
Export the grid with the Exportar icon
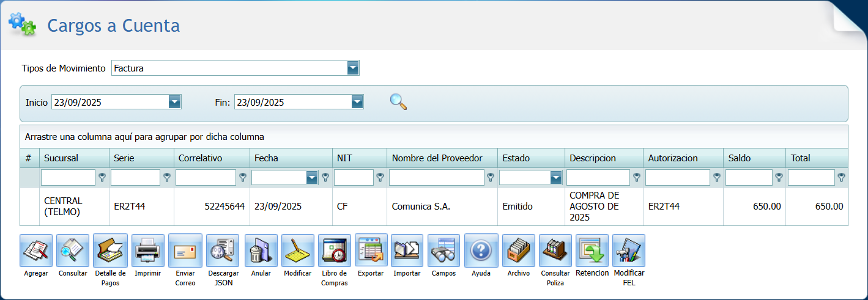click(x=371, y=251)
